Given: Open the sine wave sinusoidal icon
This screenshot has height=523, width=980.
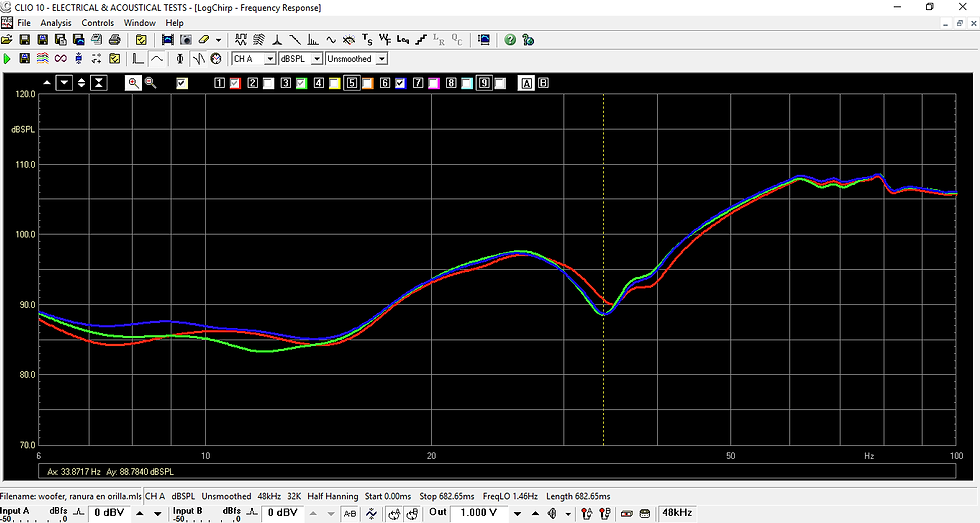Looking at the screenshot, I should pyautogui.click(x=331, y=40).
